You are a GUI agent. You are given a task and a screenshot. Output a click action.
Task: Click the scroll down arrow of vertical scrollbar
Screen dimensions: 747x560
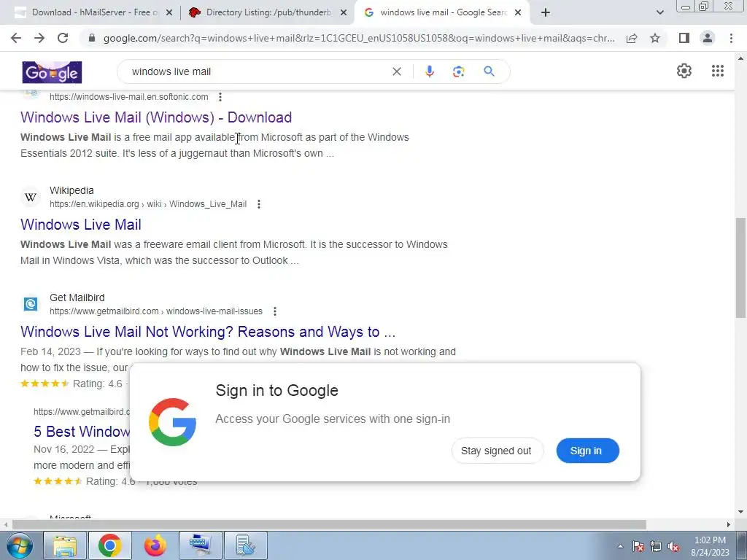[x=741, y=512]
